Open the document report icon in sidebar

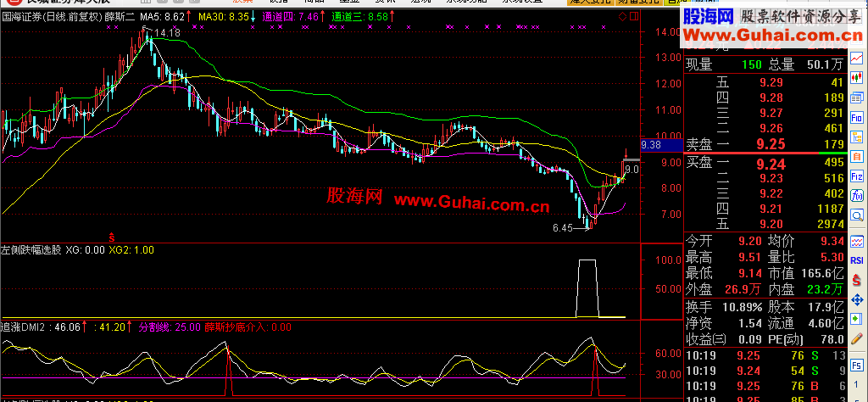pyautogui.click(x=857, y=157)
